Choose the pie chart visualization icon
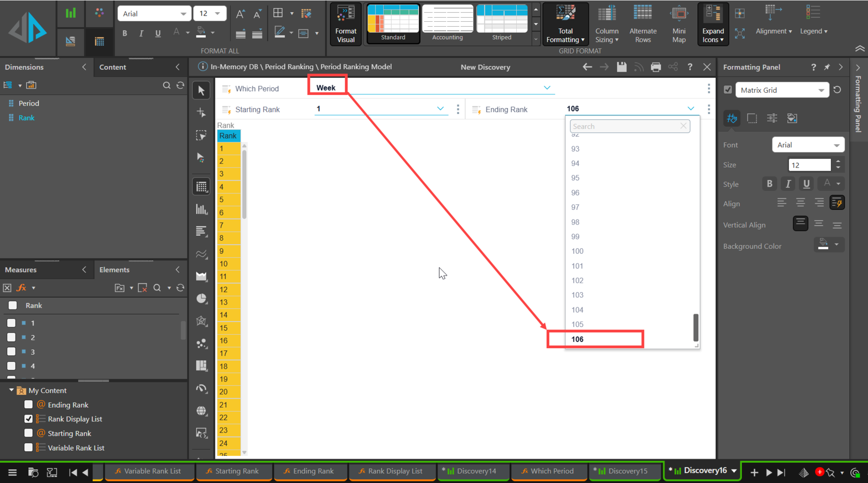 point(201,299)
